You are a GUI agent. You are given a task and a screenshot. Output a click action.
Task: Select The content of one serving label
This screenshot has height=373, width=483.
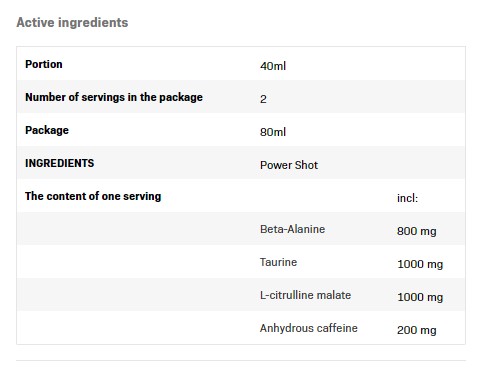click(93, 196)
